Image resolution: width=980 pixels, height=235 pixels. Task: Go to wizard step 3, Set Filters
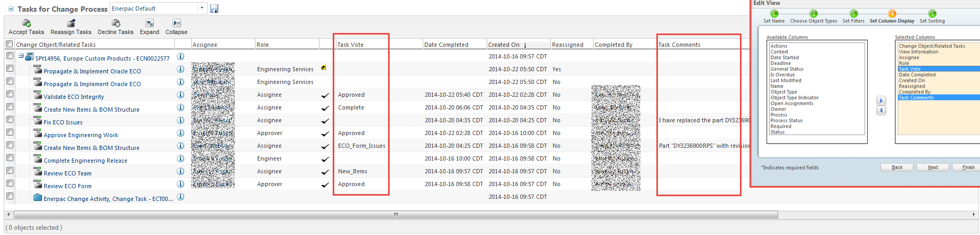click(853, 14)
